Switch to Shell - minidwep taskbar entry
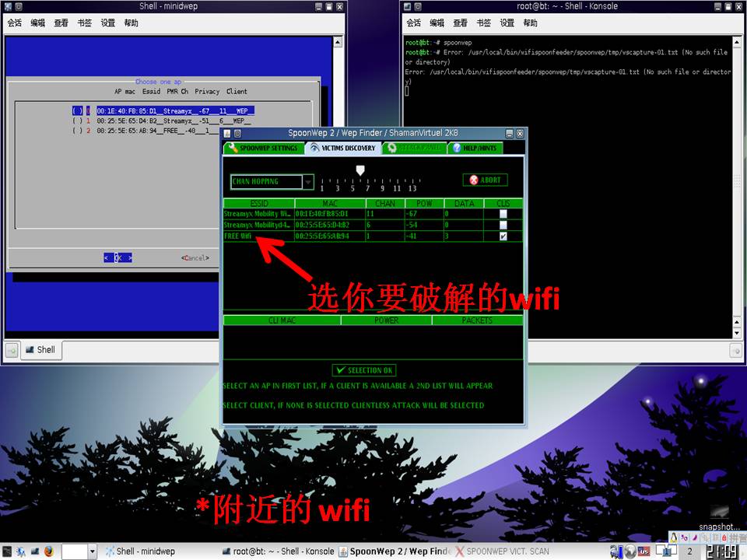The image size is (747, 560). 140,551
